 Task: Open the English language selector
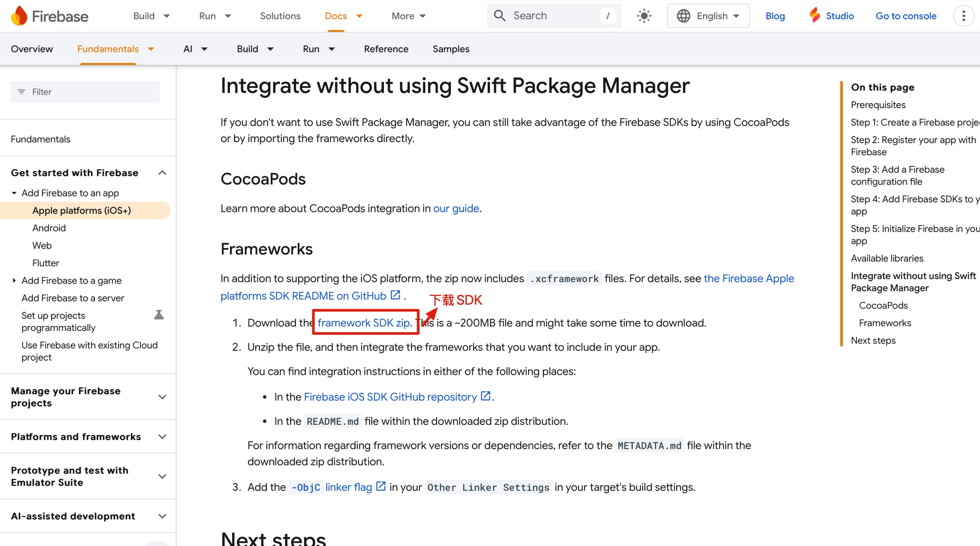(x=708, y=16)
